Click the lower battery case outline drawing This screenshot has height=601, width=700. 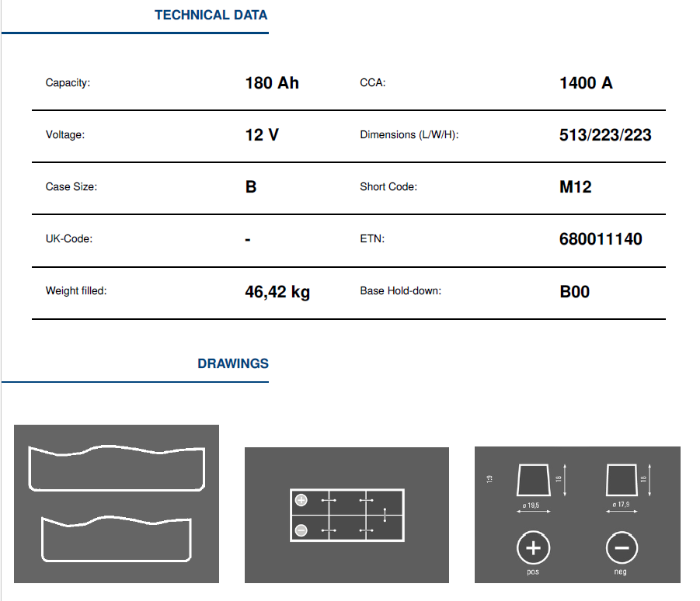[117, 538]
